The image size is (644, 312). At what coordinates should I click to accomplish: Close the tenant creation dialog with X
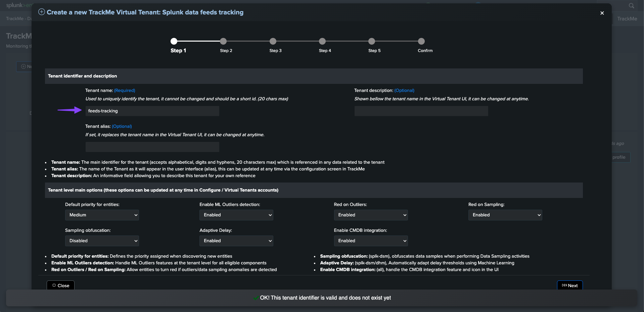[x=602, y=13]
